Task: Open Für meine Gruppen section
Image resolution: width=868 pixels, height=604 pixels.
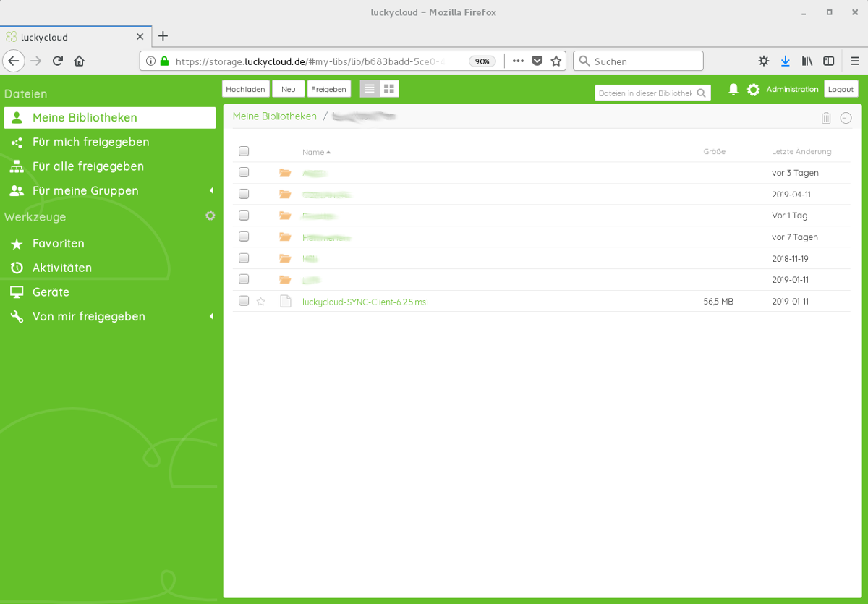Action: [85, 191]
